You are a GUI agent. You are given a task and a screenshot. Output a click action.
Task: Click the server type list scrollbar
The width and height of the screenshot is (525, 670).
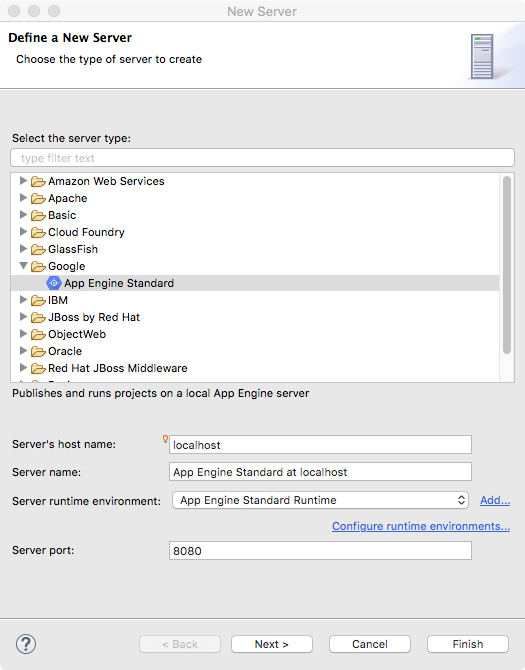click(507, 265)
